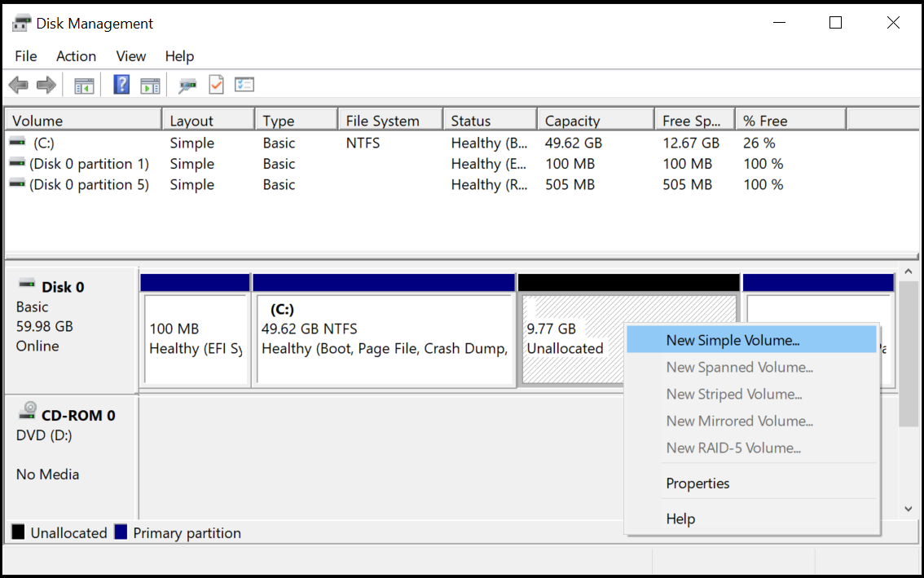This screenshot has width=924, height=578.
Task: Click the Settings list view toolbar icon
Action: click(244, 85)
